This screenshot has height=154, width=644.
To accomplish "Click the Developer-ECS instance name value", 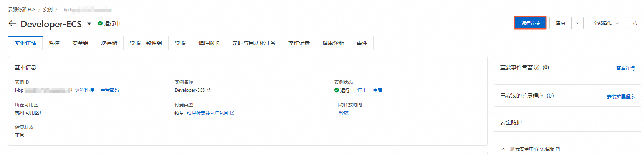I will pyautogui.click(x=190, y=90).
